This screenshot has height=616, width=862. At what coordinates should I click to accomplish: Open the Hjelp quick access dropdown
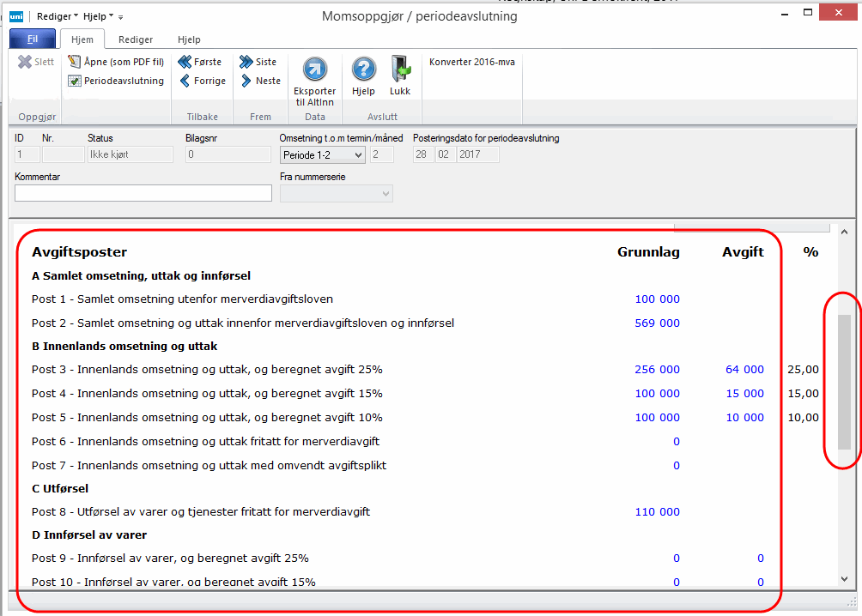coord(98,16)
